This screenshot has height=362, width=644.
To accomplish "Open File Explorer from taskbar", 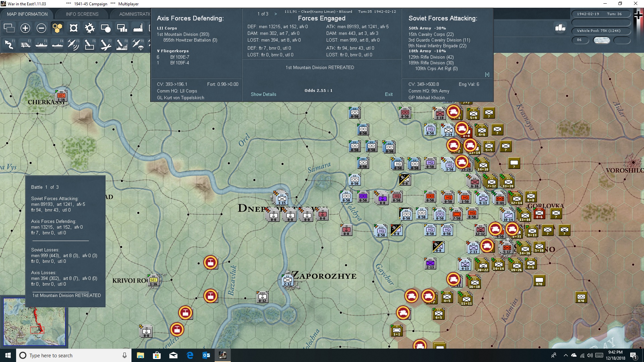I will 140,355.
